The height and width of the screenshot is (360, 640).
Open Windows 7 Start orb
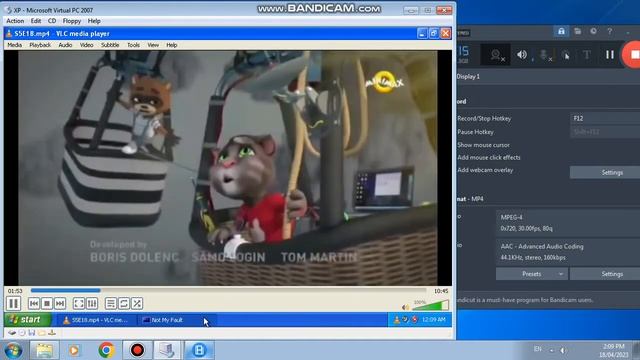13,350
